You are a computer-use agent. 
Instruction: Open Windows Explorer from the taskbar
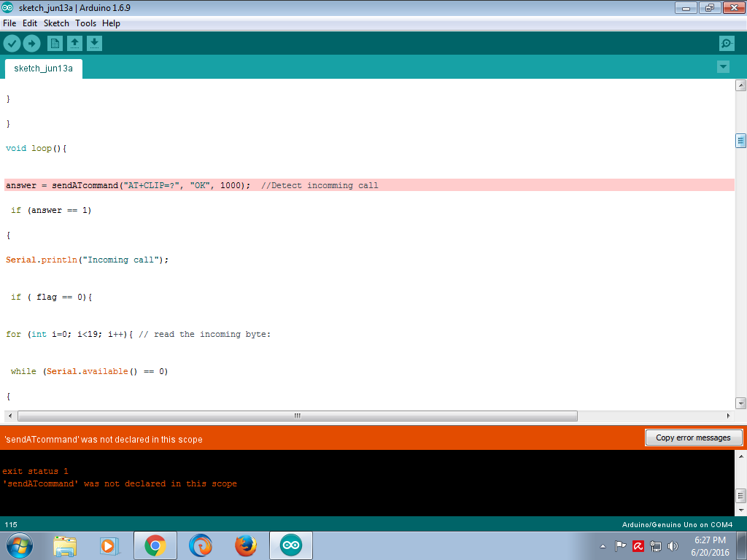65,545
